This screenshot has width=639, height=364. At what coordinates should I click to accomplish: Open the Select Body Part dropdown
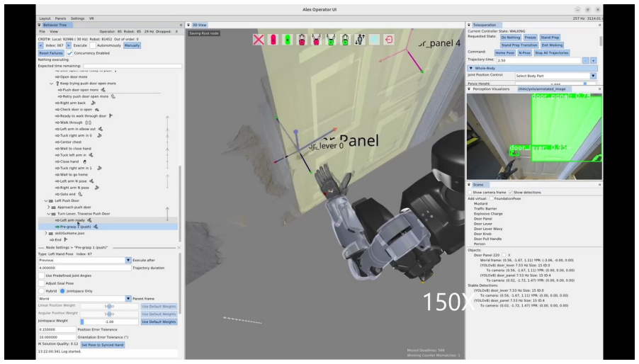pos(555,76)
